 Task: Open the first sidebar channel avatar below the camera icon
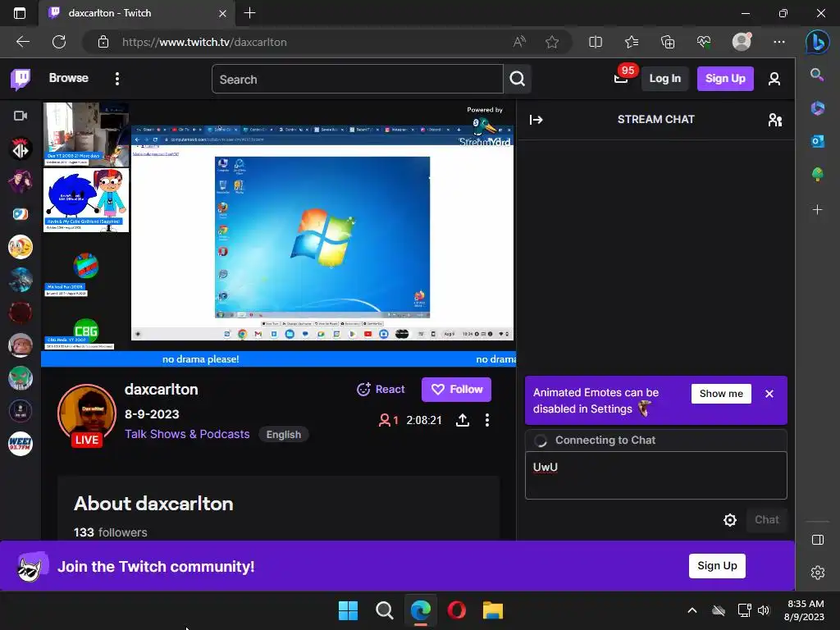21,148
